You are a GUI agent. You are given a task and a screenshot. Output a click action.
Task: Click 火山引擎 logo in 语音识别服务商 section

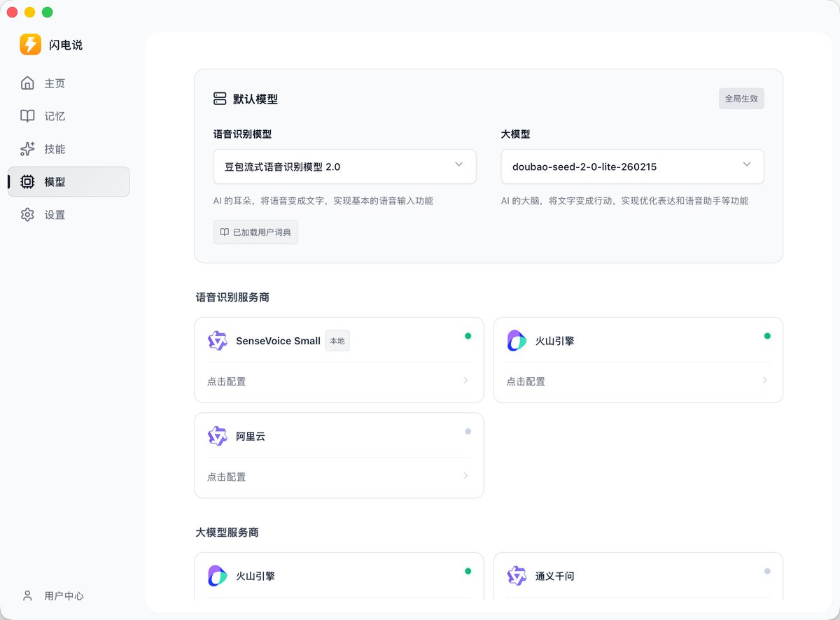(517, 341)
